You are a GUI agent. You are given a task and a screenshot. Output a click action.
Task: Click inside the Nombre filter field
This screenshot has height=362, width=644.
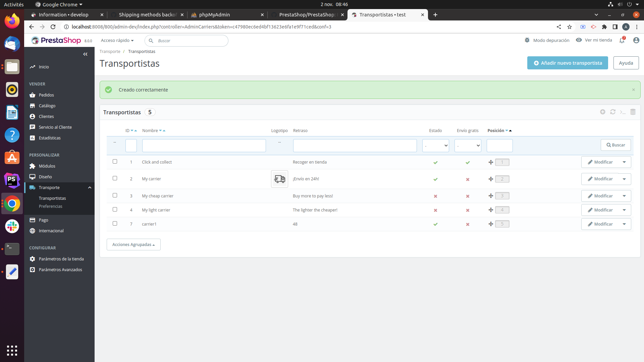[x=204, y=145]
